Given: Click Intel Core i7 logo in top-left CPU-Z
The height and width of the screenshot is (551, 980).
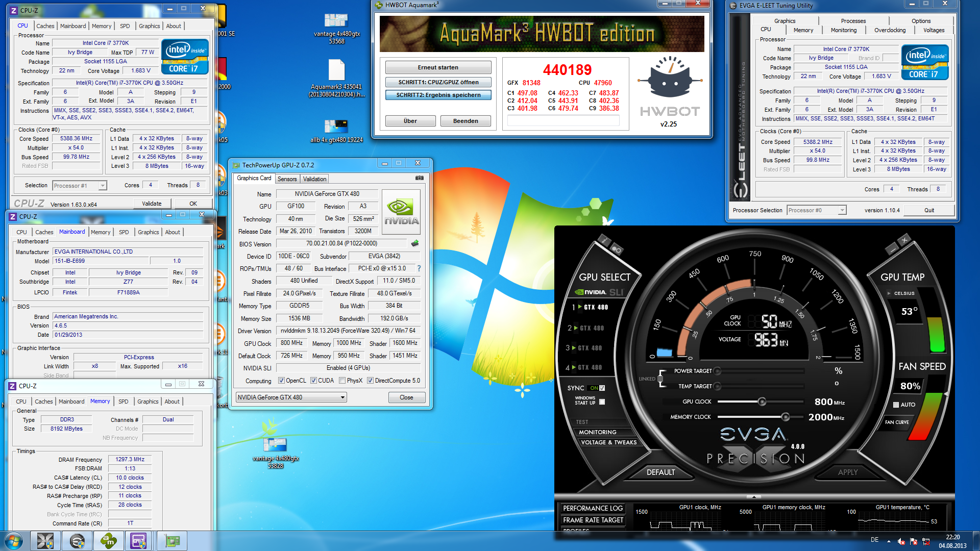Looking at the screenshot, I should pos(185,56).
